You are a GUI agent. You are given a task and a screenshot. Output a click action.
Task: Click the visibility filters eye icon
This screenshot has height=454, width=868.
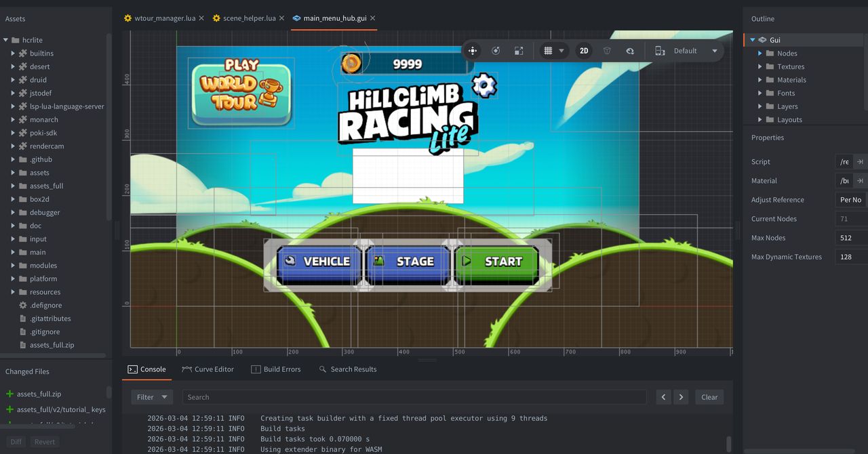click(x=630, y=51)
